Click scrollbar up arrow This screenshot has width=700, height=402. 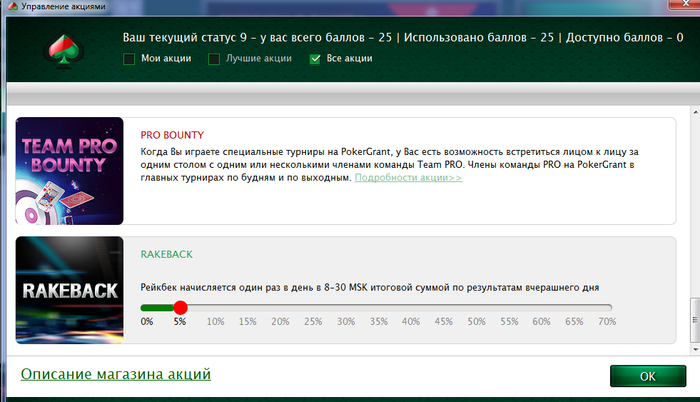(x=695, y=111)
